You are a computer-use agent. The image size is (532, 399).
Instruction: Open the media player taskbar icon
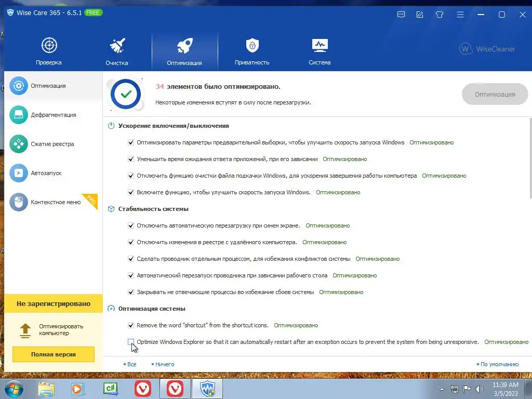[78, 389]
